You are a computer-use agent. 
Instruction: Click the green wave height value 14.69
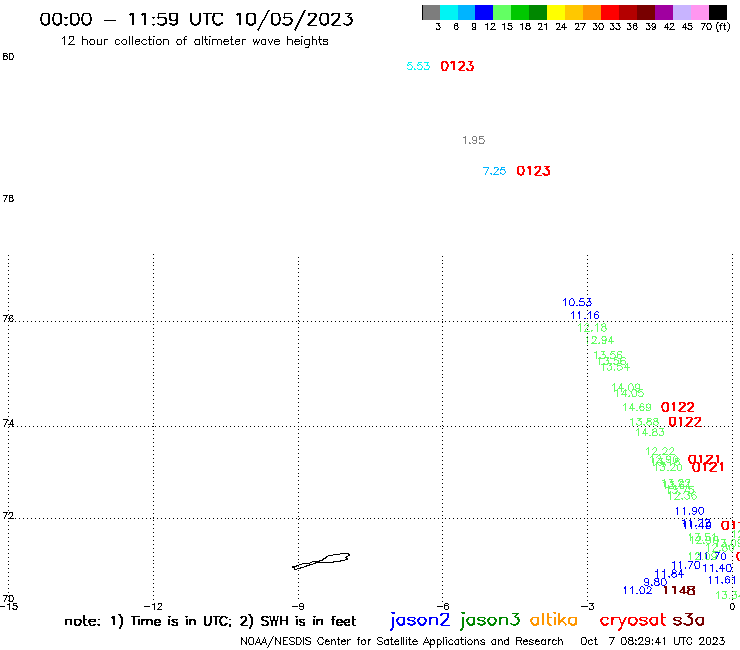[x=637, y=407]
